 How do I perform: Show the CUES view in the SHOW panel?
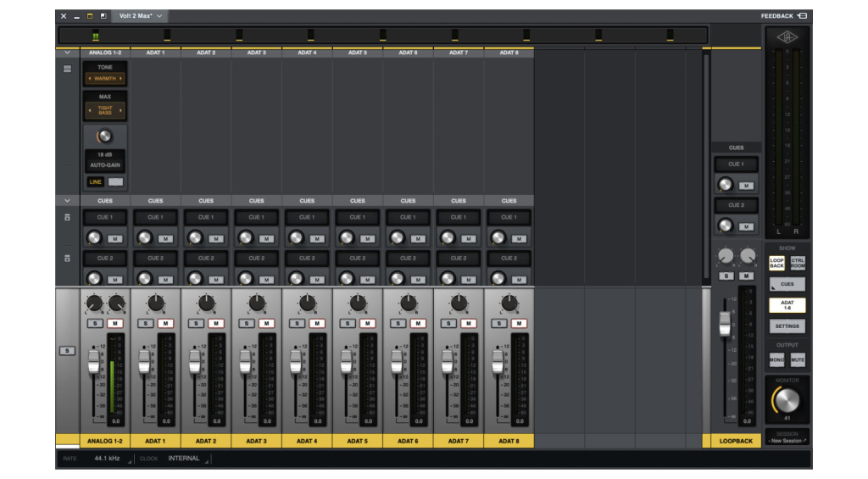pyautogui.click(x=787, y=284)
